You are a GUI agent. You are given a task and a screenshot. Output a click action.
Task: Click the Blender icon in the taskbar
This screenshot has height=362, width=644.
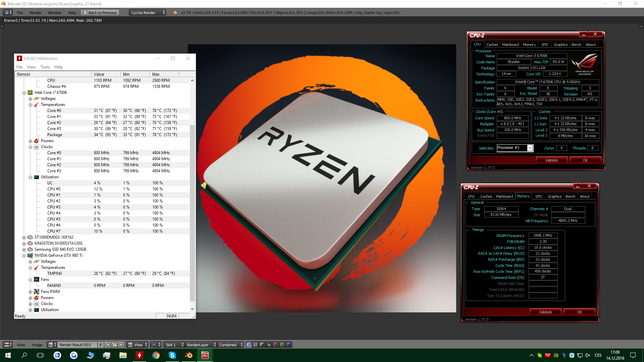[x=189, y=355]
